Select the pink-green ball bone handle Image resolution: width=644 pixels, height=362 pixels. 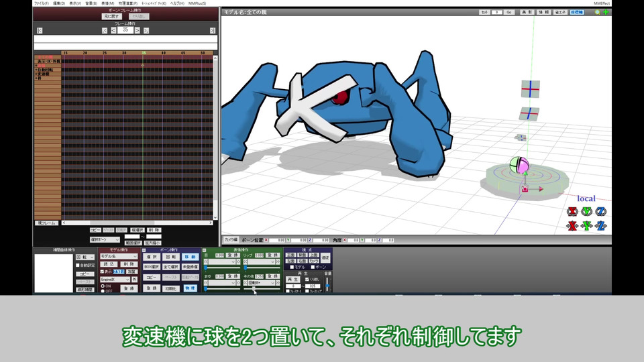[x=519, y=165]
